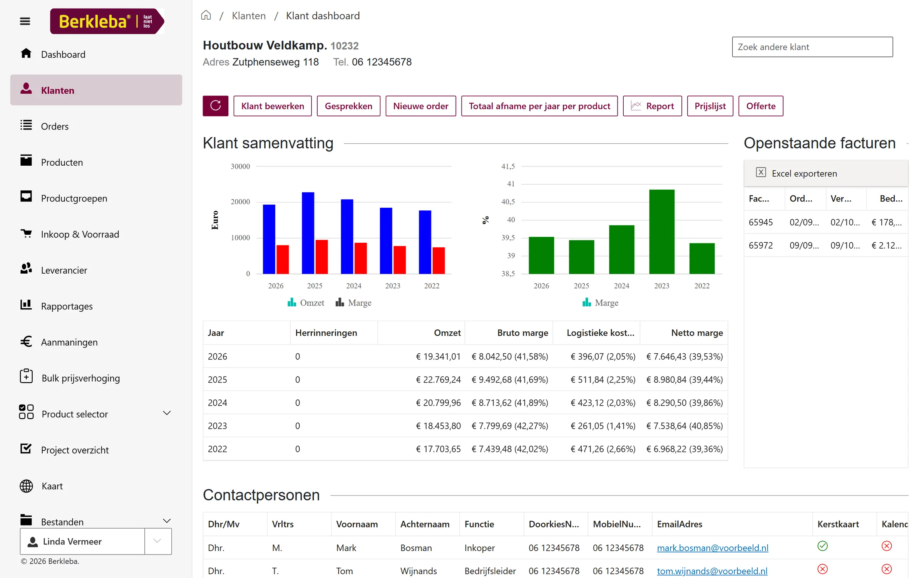Click the Rapportages chart icon

point(26,305)
